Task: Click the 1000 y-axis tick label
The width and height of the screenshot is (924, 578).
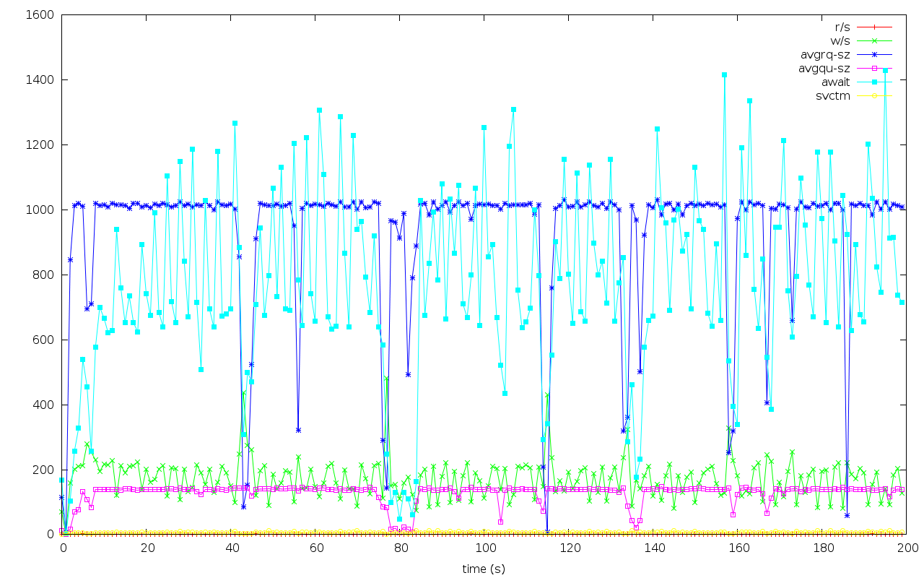Action: [x=40, y=210]
